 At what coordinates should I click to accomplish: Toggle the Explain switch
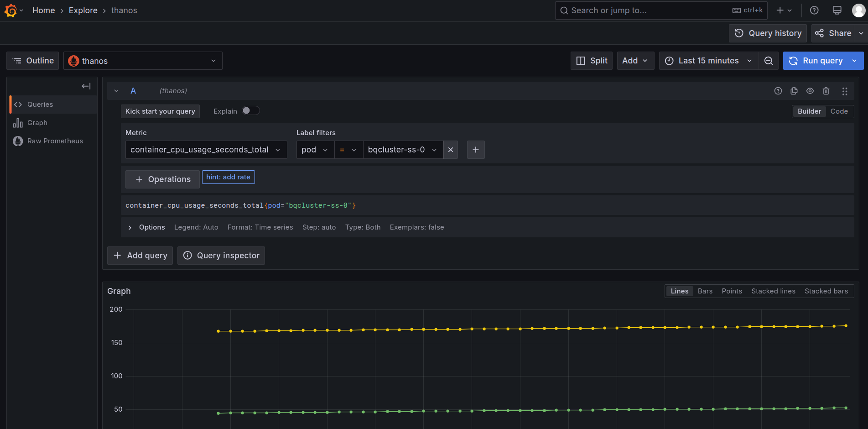pyautogui.click(x=250, y=111)
